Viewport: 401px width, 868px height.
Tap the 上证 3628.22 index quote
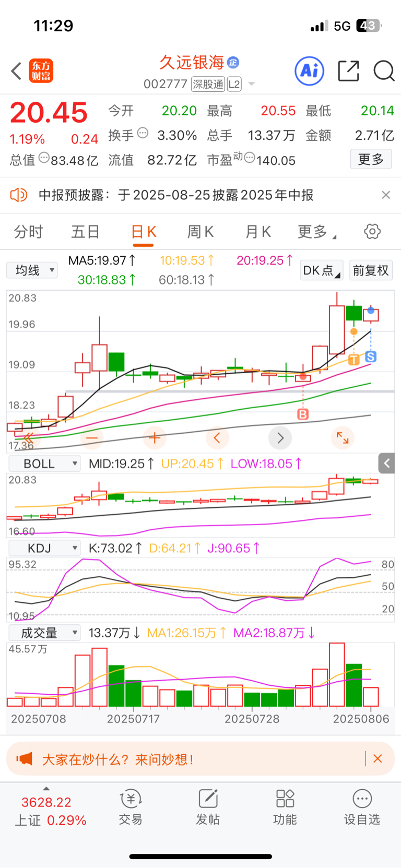(x=50, y=811)
